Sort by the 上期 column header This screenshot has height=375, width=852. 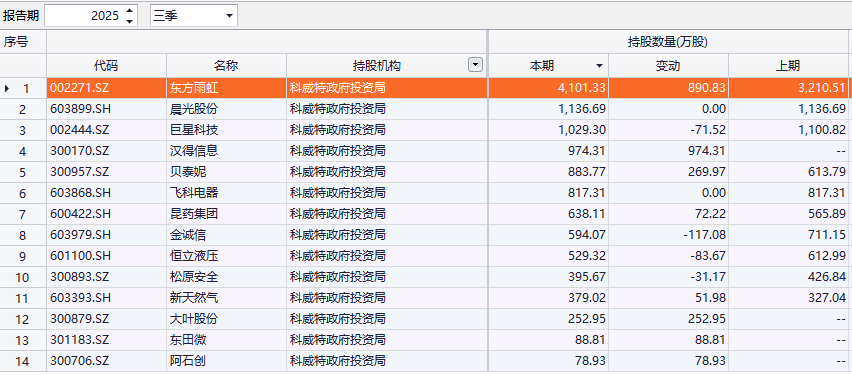click(x=787, y=66)
